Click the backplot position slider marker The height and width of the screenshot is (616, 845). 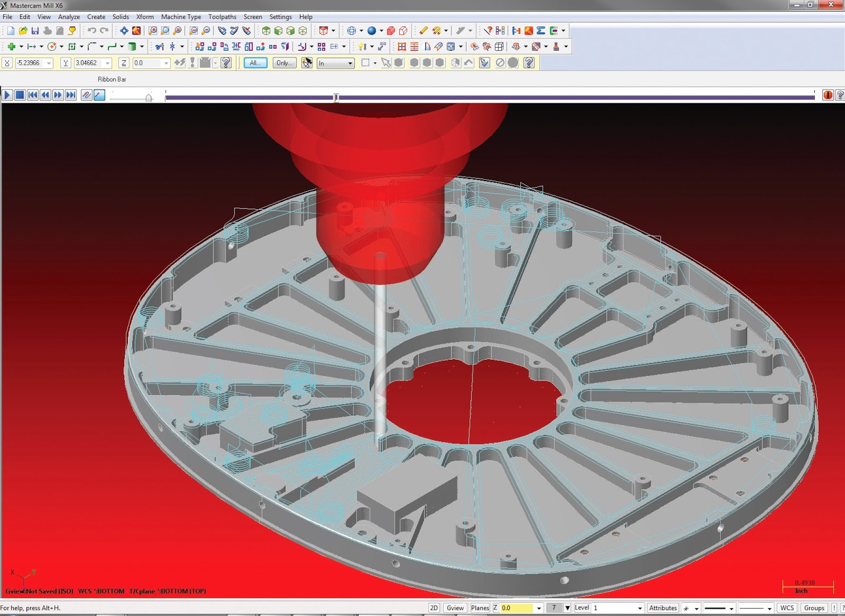336,97
